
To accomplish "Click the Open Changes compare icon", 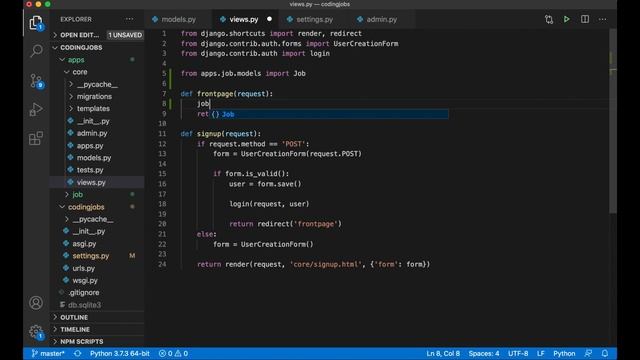I will point(549,19).
